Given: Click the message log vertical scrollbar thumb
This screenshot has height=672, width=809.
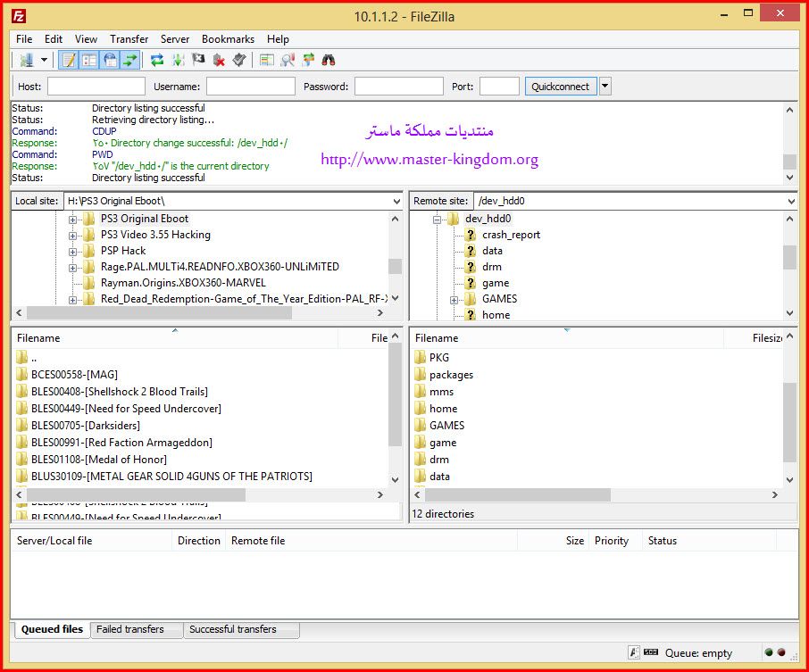Looking at the screenshot, I should [x=789, y=162].
